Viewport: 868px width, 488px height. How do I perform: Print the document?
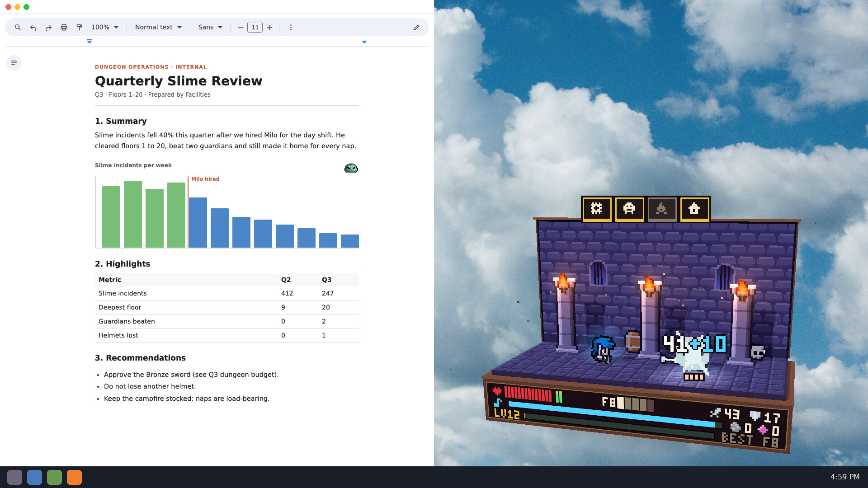pos(64,28)
